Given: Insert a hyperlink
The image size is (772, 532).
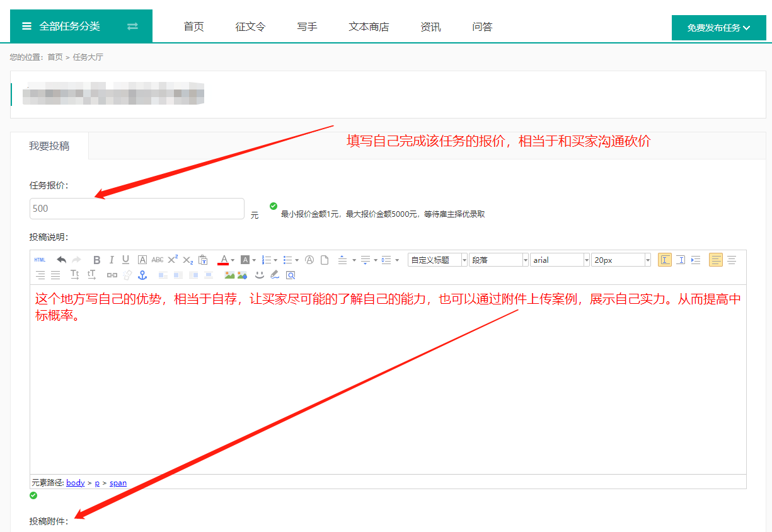Looking at the screenshot, I should (112, 275).
